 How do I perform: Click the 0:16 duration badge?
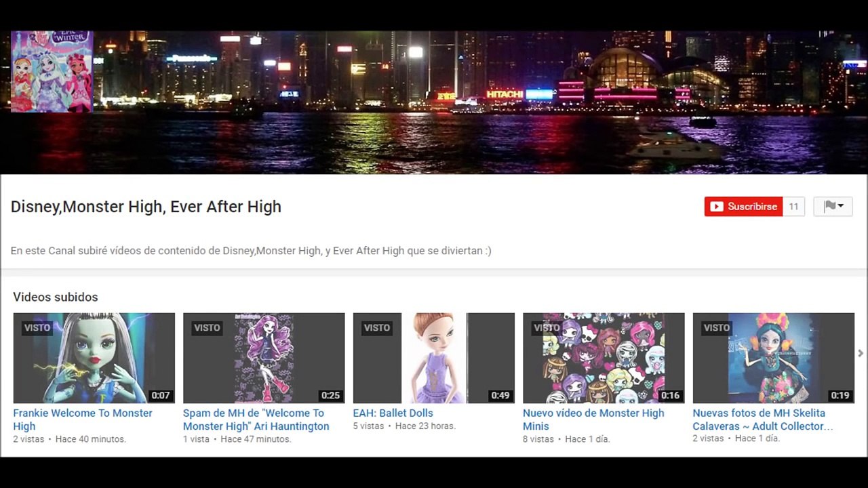pyautogui.click(x=670, y=395)
